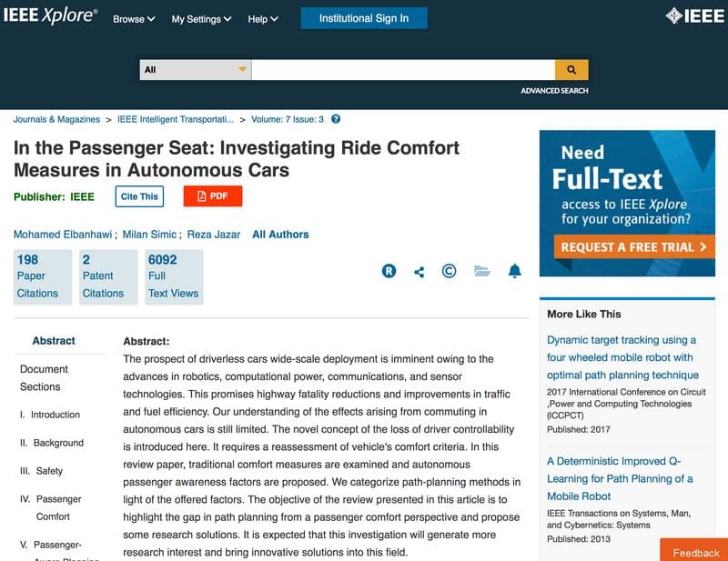Select the Abstract tab in sidebar
The width and height of the screenshot is (728, 561).
(54, 340)
